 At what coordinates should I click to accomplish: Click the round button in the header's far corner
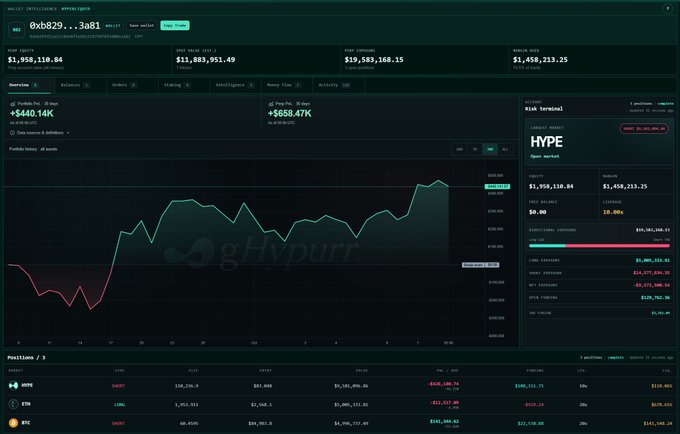(667, 9)
